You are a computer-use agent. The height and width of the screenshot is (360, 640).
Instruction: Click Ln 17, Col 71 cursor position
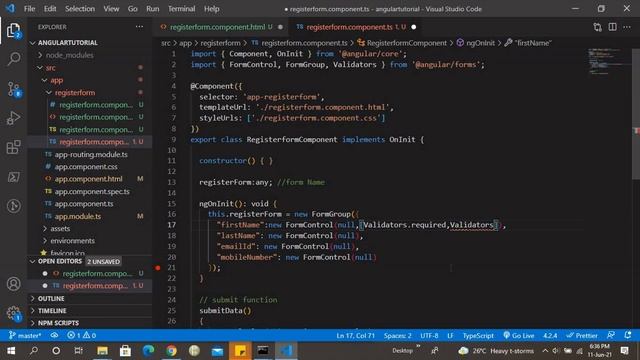[x=355, y=336]
